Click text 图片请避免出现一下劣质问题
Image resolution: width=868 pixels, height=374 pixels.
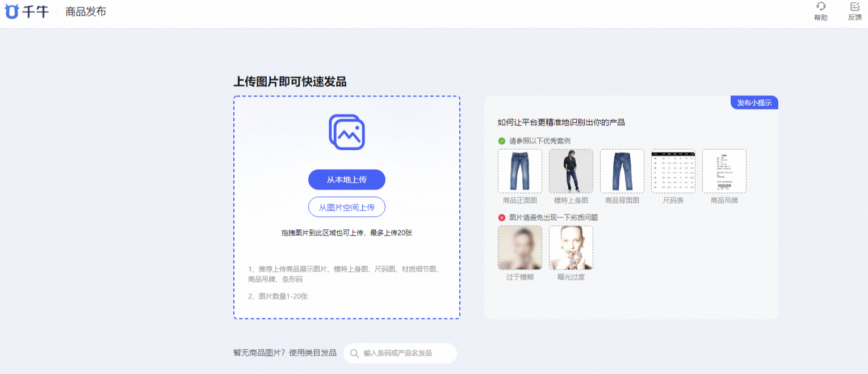click(553, 217)
